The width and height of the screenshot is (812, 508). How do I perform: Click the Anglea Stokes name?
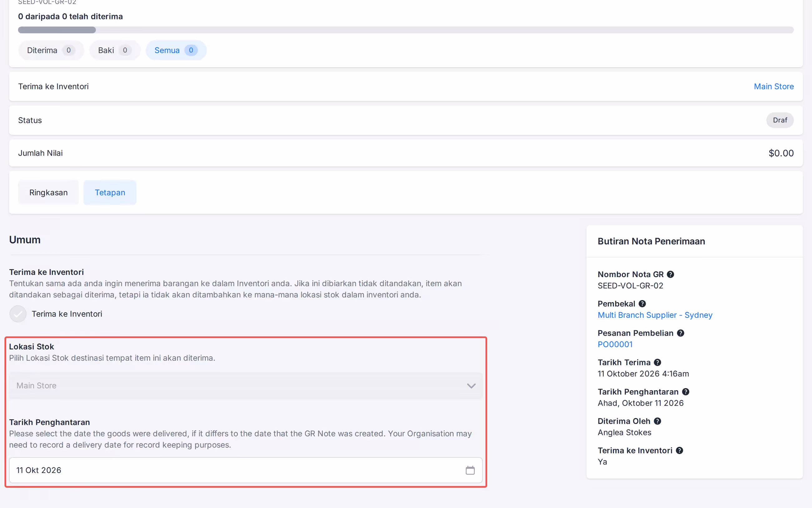[x=624, y=432]
